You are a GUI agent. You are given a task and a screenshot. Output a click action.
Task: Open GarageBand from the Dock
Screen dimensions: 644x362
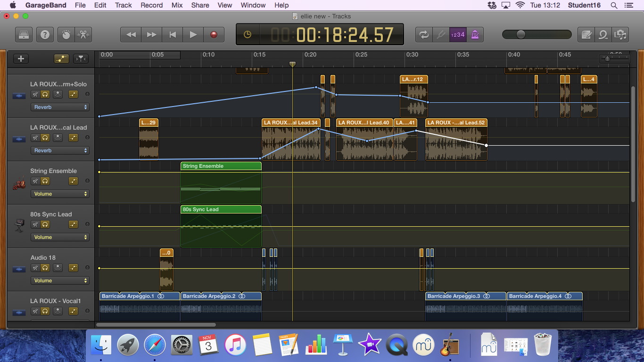point(450,346)
